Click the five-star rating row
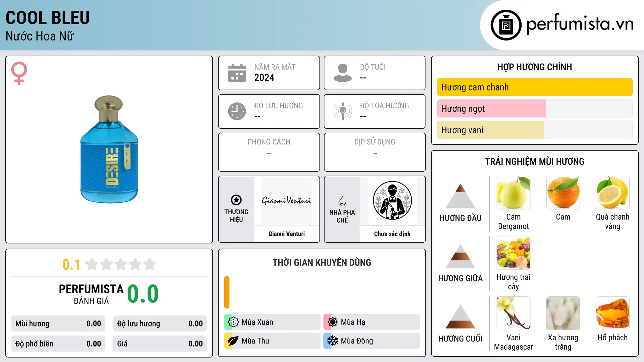Viewport: 644px width, 362px height. [x=121, y=264]
